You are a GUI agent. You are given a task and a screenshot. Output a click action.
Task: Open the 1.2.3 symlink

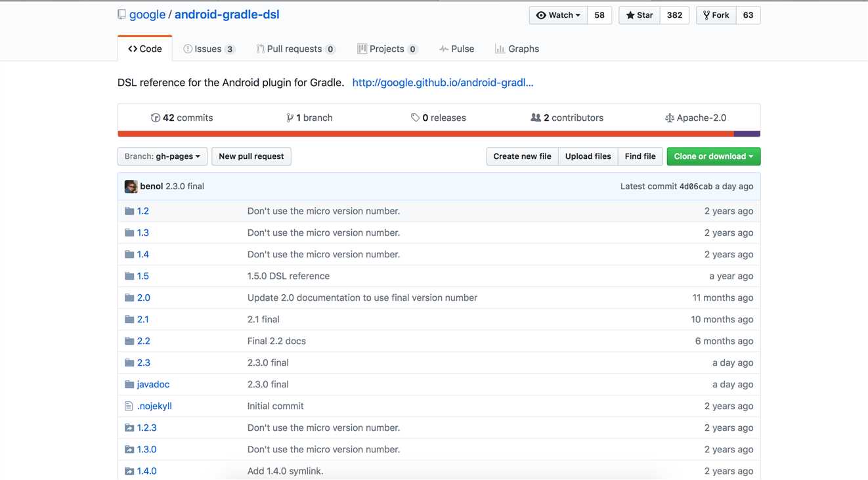click(146, 427)
